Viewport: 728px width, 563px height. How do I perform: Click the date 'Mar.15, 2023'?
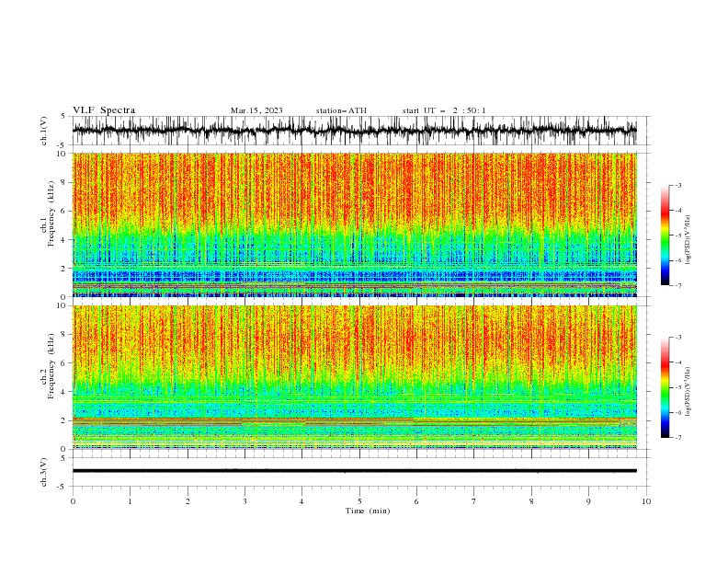click(x=256, y=110)
